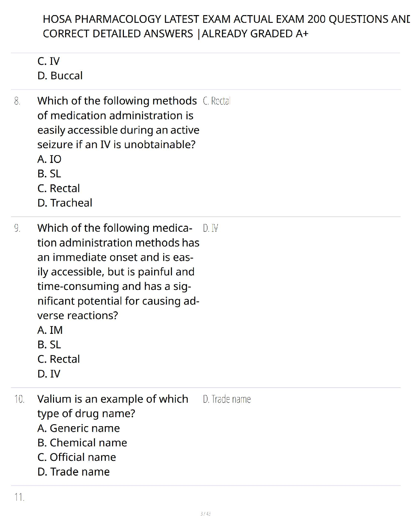Select "B. SL" under question 9
This screenshot has height=532, width=411.
tap(49, 345)
